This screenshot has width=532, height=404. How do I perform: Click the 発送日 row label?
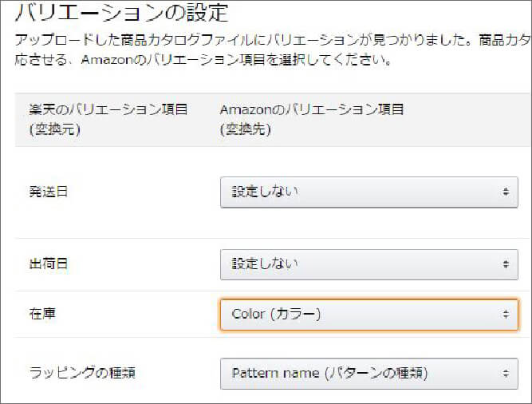coord(49,192)
